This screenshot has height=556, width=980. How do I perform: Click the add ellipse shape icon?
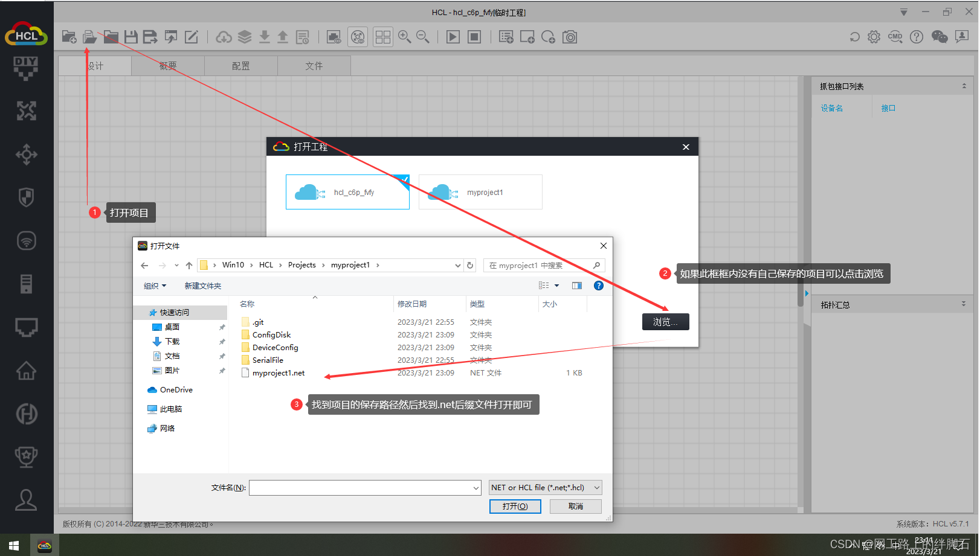coord(548,37)
